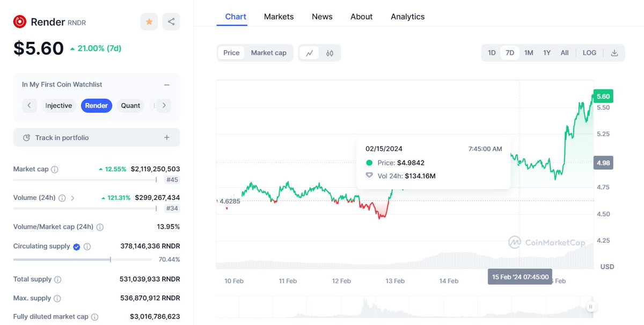Switch to the Chart tab
The image size is (644, 325).
tap(236, 17)
